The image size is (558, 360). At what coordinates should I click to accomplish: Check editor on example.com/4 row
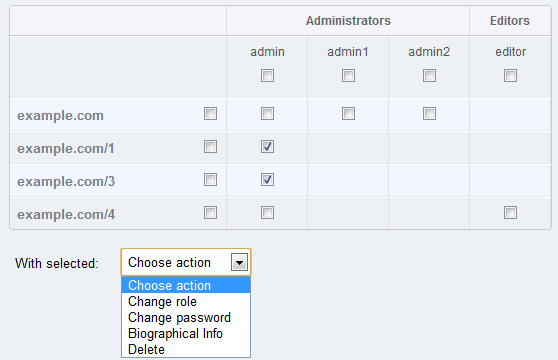(510, 213)
